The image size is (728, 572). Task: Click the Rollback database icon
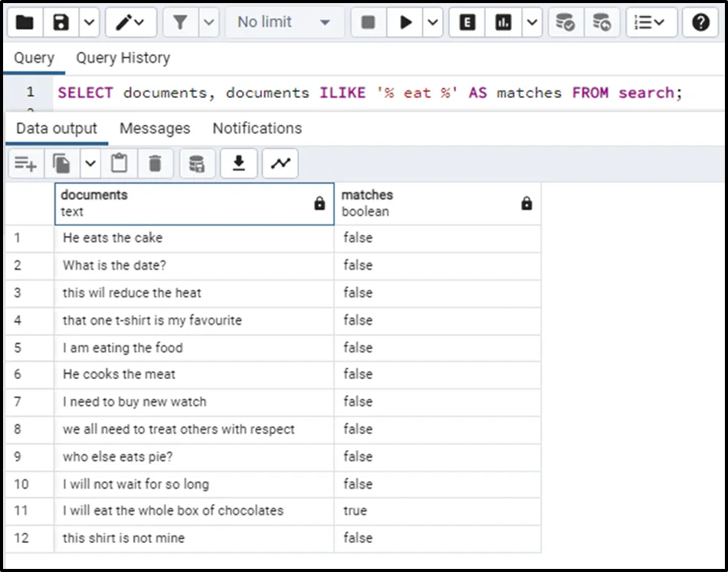click(602, 23)
